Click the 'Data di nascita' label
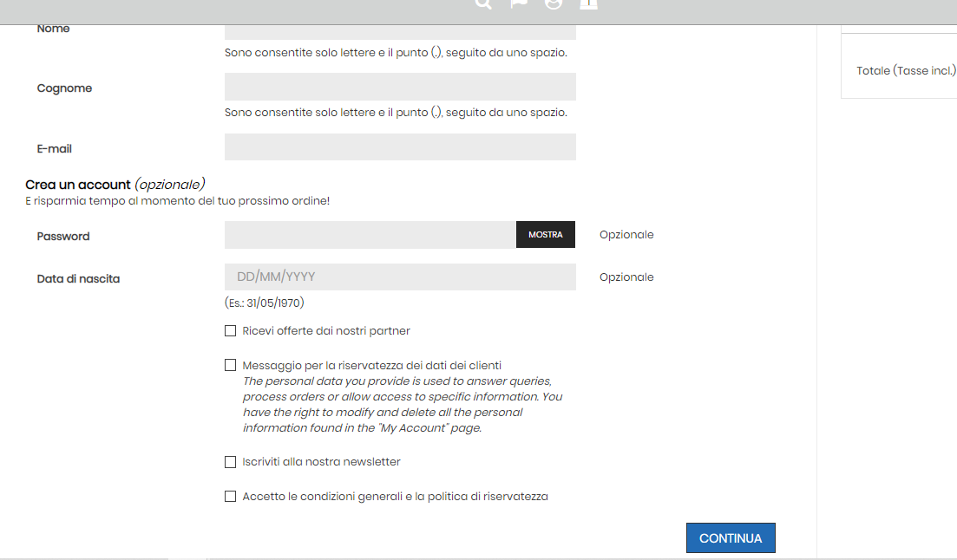 [x=78, y=279]
